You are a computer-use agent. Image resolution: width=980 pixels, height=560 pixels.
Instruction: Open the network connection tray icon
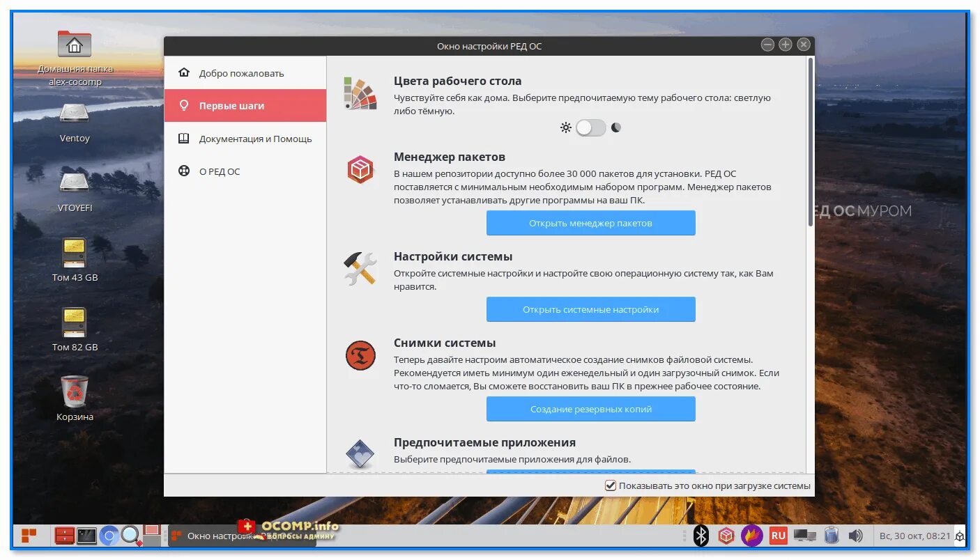coord(805,536)
